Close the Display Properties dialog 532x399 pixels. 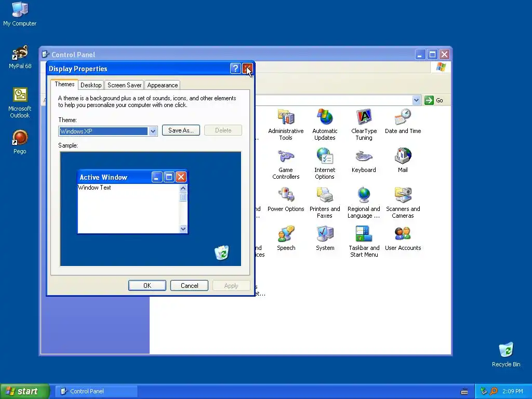(x=247, y=69)
